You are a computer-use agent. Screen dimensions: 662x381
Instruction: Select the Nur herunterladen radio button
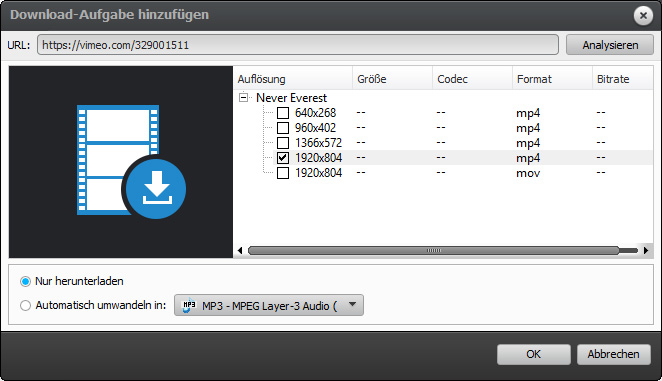pyautogui.click(x=25, y=281)
